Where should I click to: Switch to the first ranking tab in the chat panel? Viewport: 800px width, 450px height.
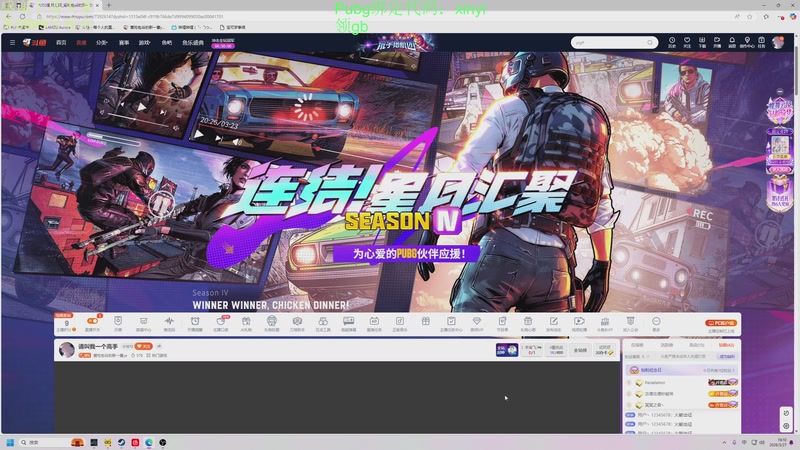(637, 345)
